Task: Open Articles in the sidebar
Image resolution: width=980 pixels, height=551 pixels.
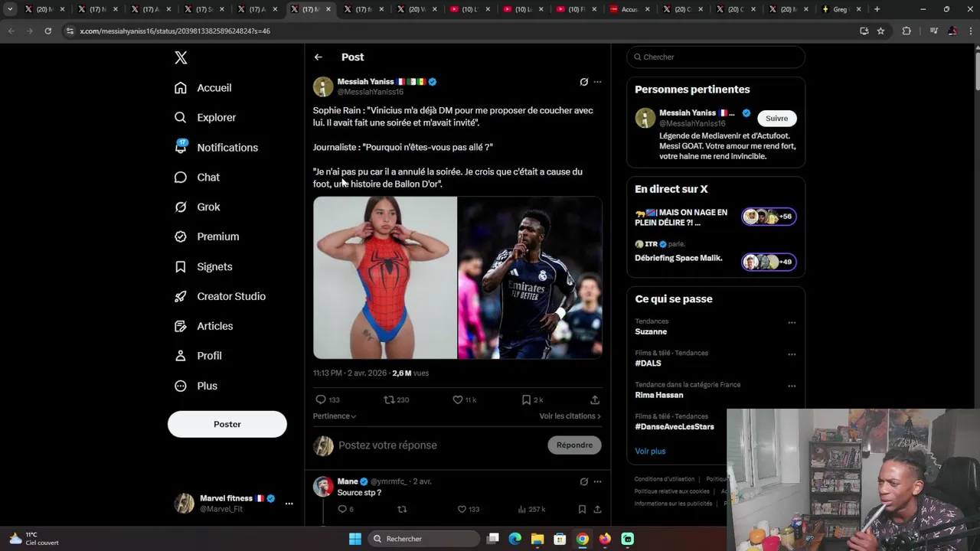Action: point(204,327)
